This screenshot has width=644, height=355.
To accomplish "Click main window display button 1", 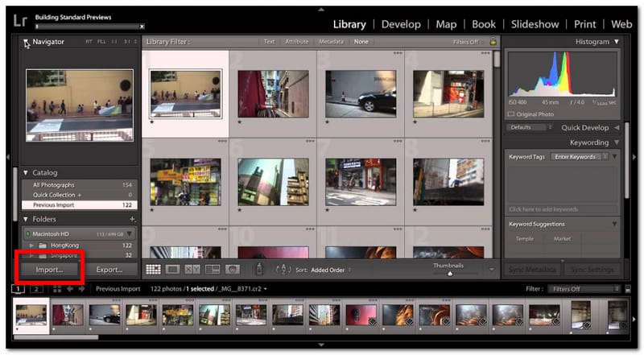I will (x=18, y=289).
